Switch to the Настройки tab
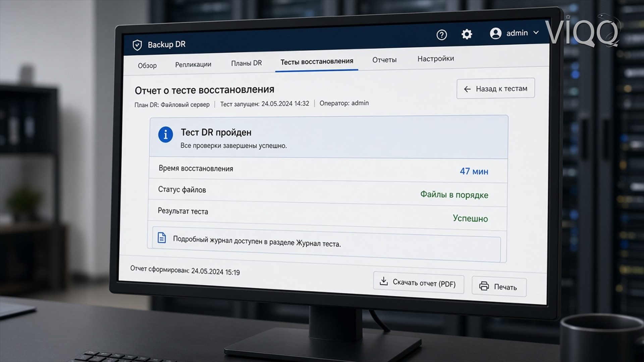Screen dimensions: 644x362 pyautogui.click(x=436, y=59)
